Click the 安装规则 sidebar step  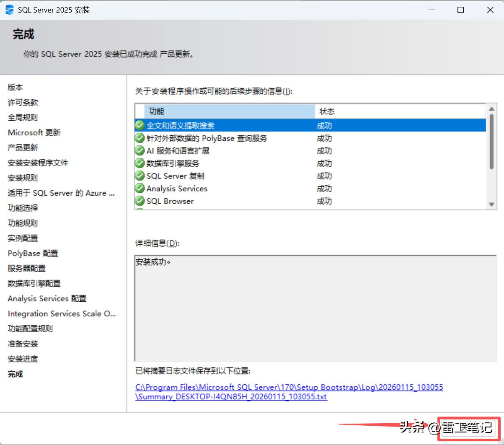(23, 178)
